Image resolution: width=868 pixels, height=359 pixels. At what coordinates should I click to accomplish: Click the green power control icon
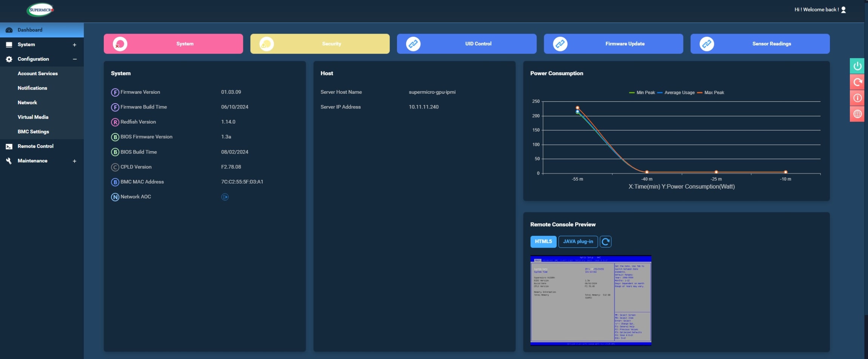pos(857,66)
